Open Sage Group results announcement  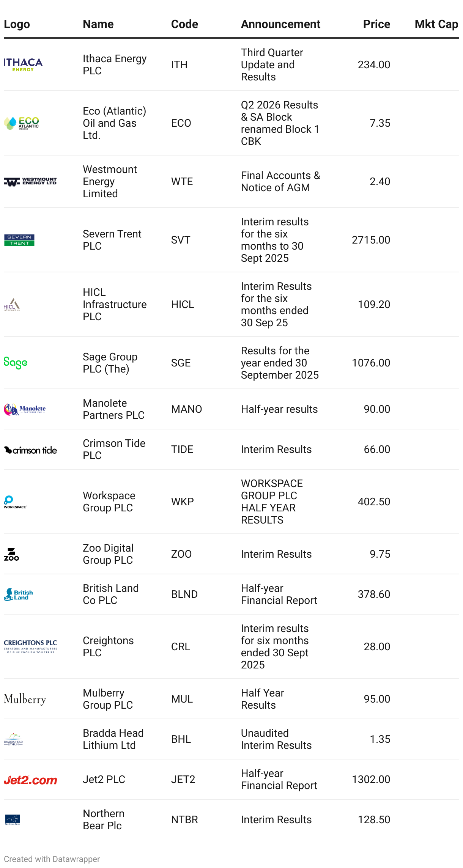click(x=280, y=363)
